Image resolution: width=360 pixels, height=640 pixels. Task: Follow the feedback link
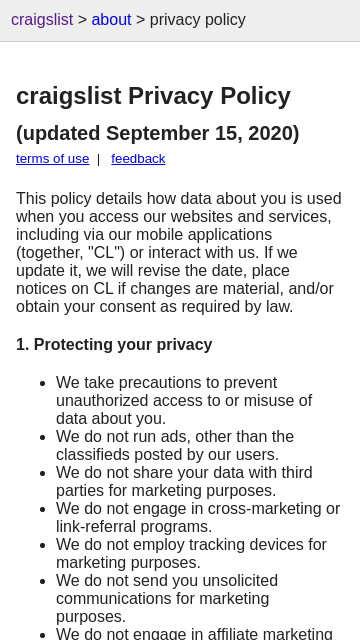138,158
